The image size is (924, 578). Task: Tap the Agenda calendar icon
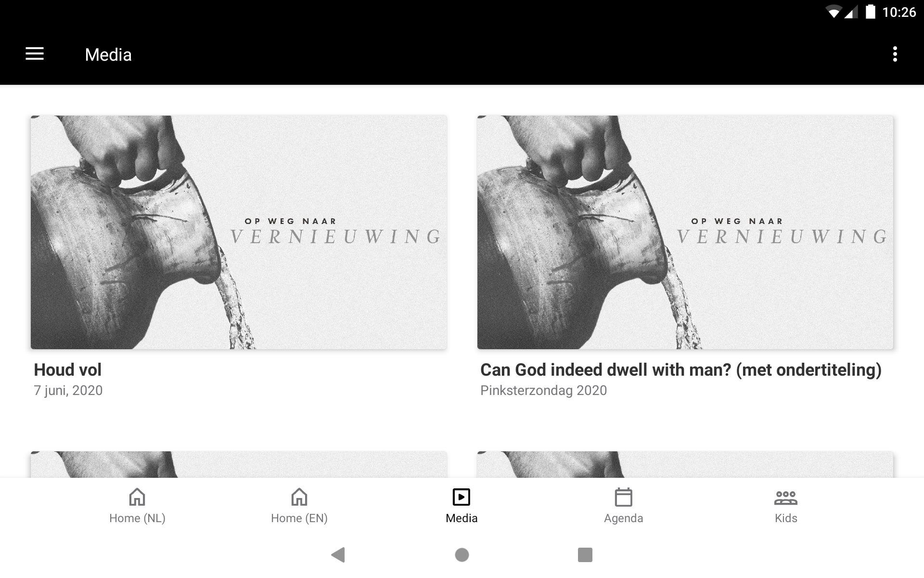pyautogui.click(x=623, y=497)
